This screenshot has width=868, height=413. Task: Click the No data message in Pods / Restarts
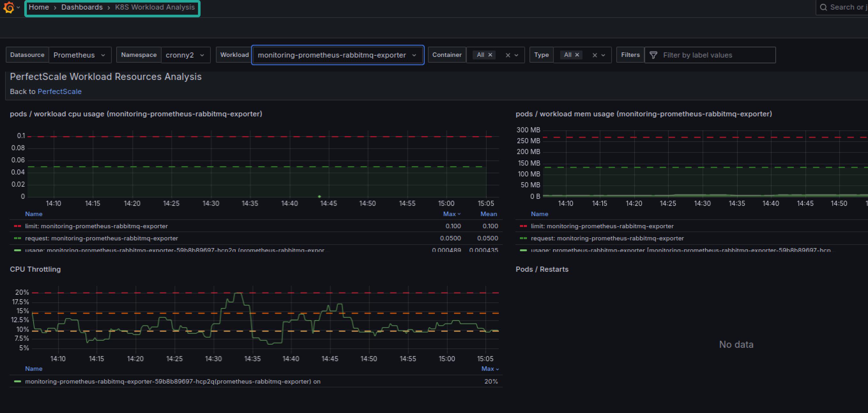pos(736,345)
